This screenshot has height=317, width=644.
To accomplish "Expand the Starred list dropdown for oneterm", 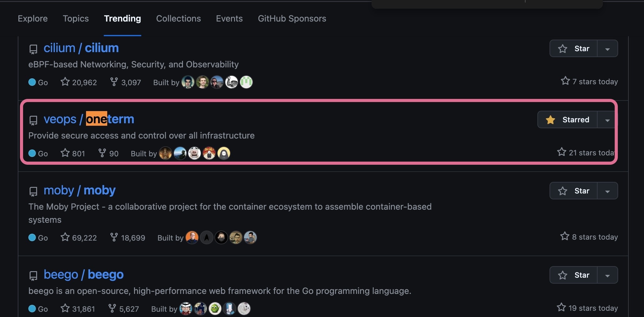I will pyautogui.click(x=607, y=120).
